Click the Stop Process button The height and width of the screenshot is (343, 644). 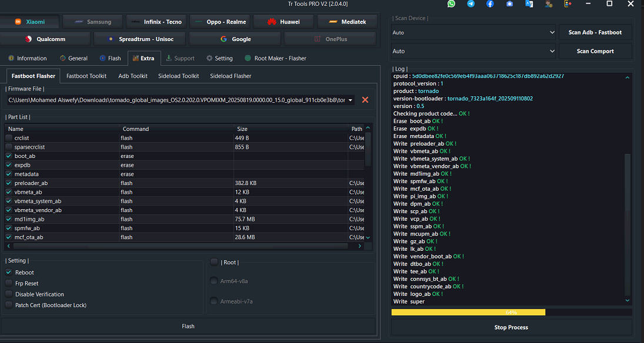coord(511,327)
